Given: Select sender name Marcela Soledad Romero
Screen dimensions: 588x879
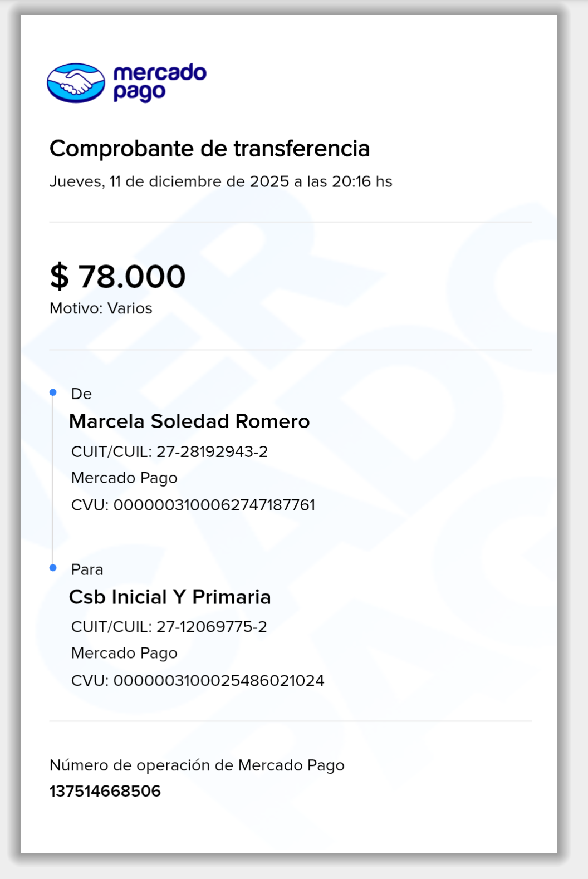Looking at the screenshot, I should [189, 421].
